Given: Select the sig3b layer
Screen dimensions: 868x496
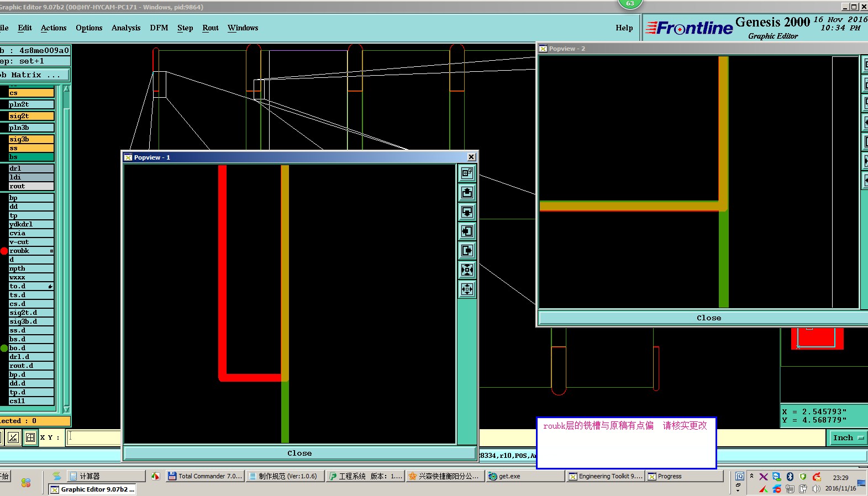Looking at the screenshot, I should pyautogui.click(x=31, y=139).
